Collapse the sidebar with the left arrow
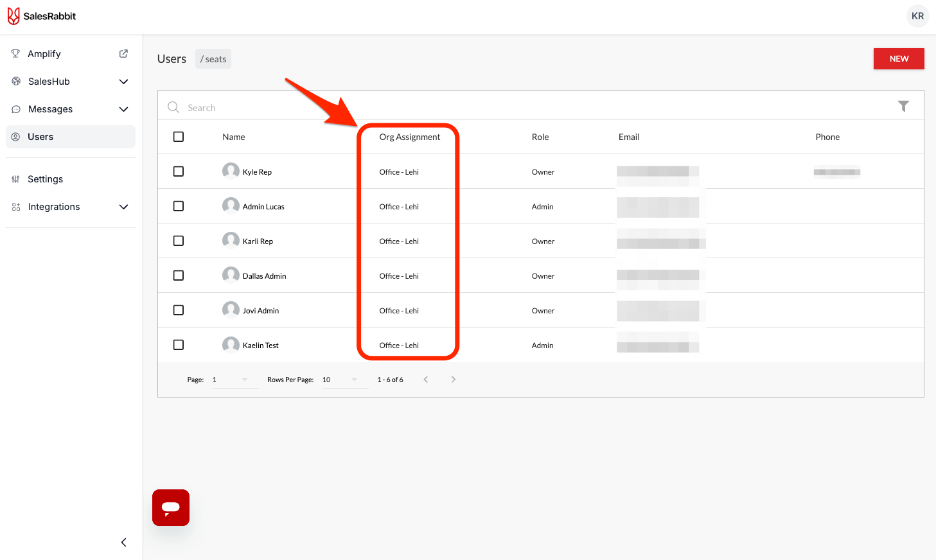936x560 pixels. [123, 543]
